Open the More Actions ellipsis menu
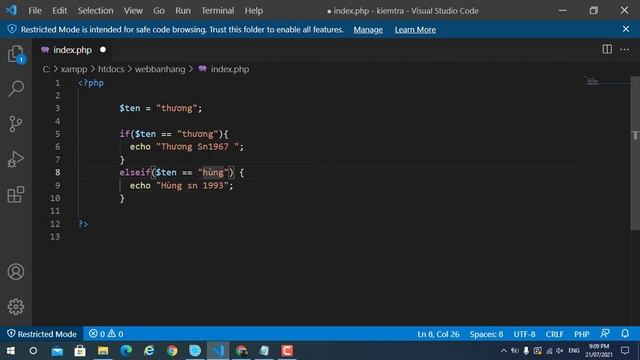The width and height of the screenshot is (640, 360). (x=624, y=50)
